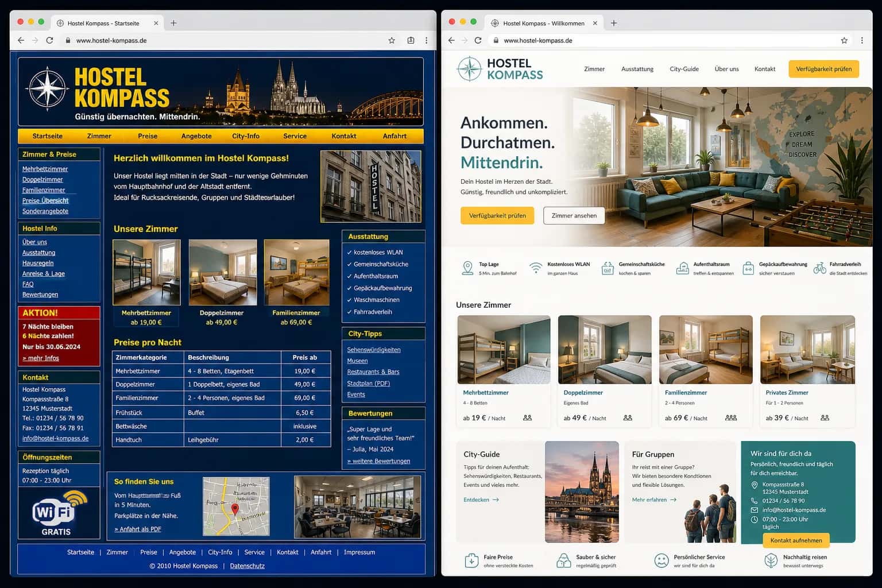Image resolution: width=882 pixels, height=588 pixels.
Task: Click the Verfügbarkeit prüfen button in the header
Action: (x=823, y=69)
